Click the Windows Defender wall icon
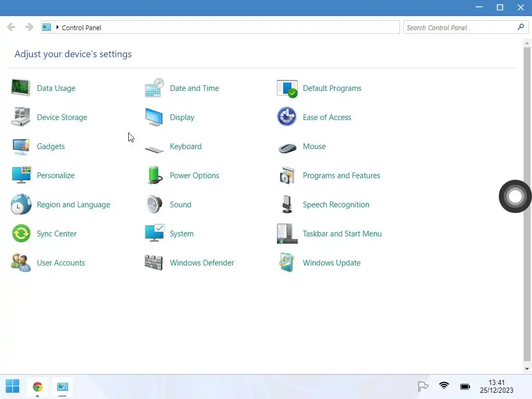Image resolution: width=532 pixels, height=399 pixels. click(154, 262)
